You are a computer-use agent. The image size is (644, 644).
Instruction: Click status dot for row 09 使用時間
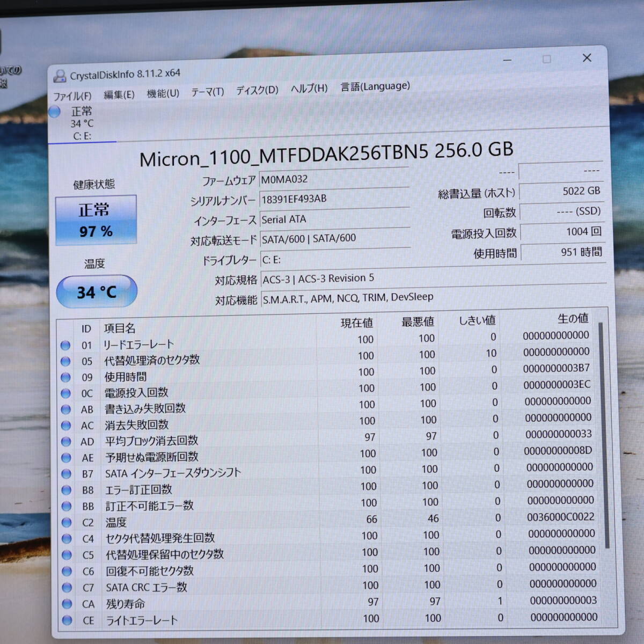[x=65, y=377]
